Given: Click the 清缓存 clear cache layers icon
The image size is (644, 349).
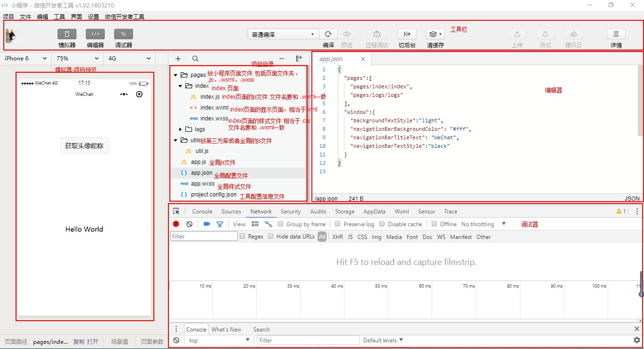Looking at the screenshot, I should 435,34.
